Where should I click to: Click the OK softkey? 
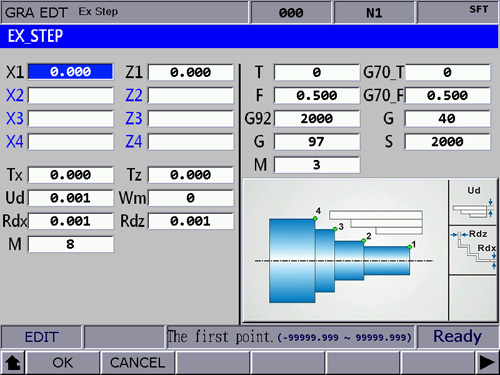pyautogui.click(x=62, y=363)
